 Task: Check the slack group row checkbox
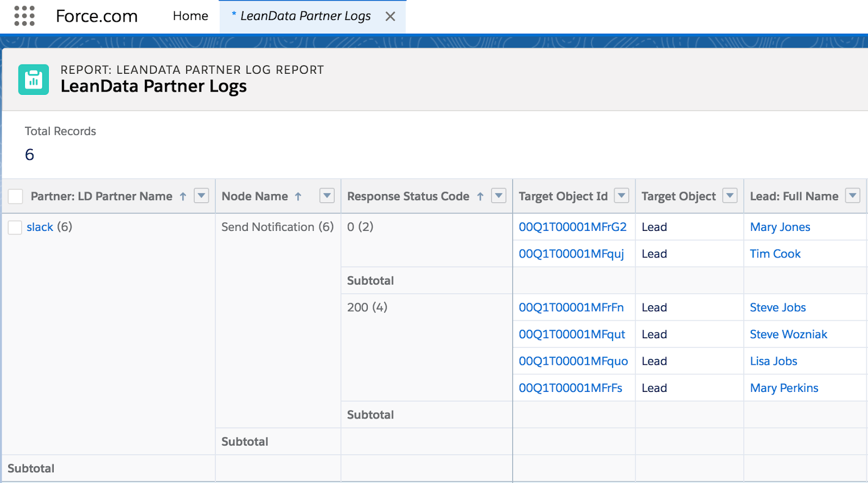pyautogui.click(x=15, y=228)
